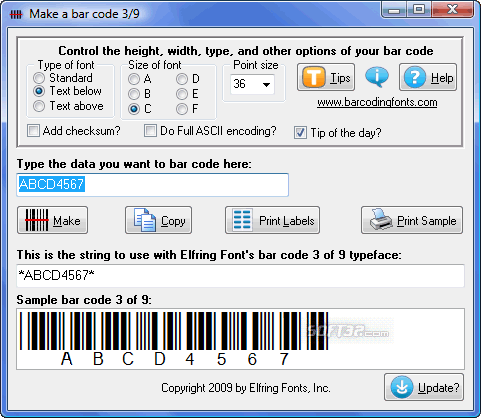The width and height of the screenshot is (481, 418).
Task: Open Tips with the orange T button
Action: click(326, 77)
